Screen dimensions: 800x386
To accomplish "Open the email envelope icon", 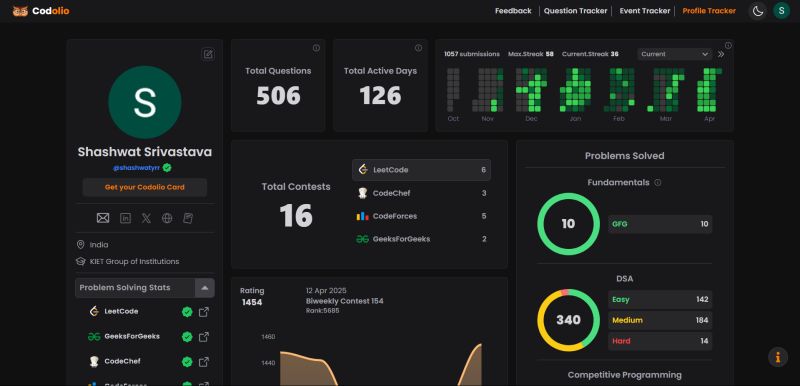I will [x=103, y=218].
